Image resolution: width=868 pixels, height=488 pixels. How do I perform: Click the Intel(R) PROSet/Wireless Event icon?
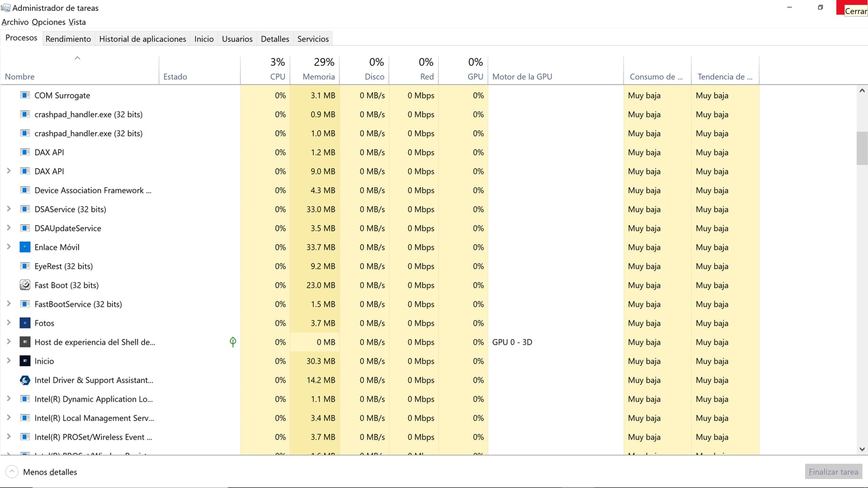point(25,437)
